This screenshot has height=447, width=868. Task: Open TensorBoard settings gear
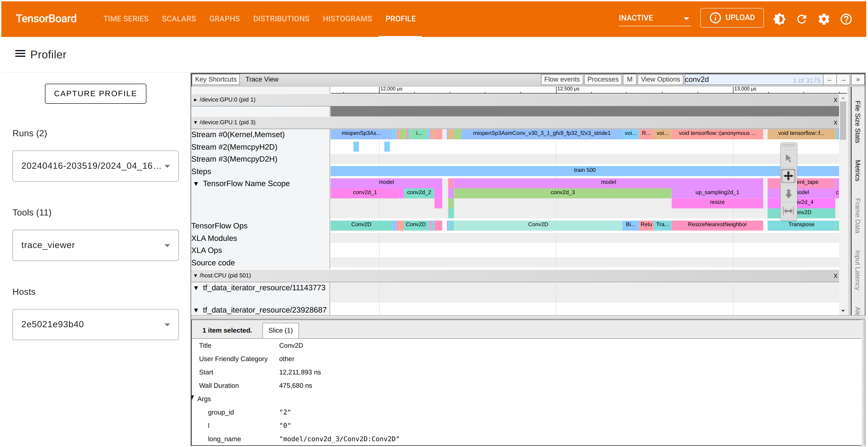[x=824, y=19]
